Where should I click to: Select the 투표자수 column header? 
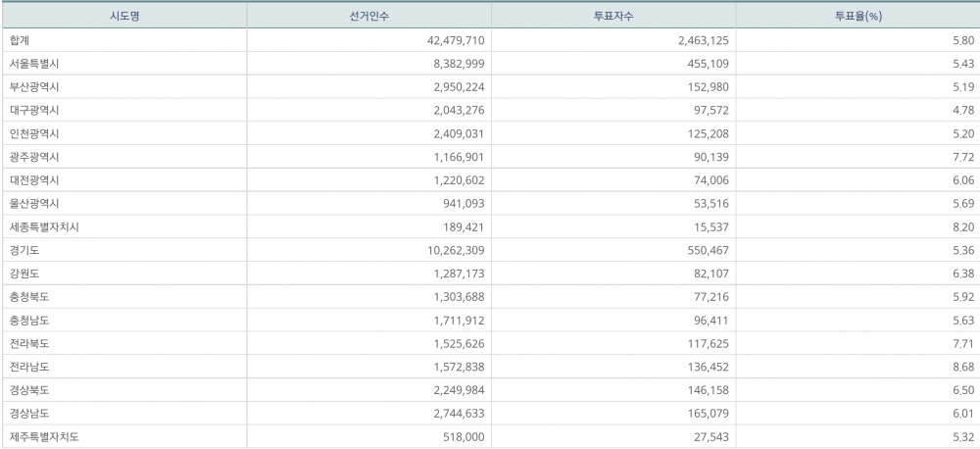(612, 16)
